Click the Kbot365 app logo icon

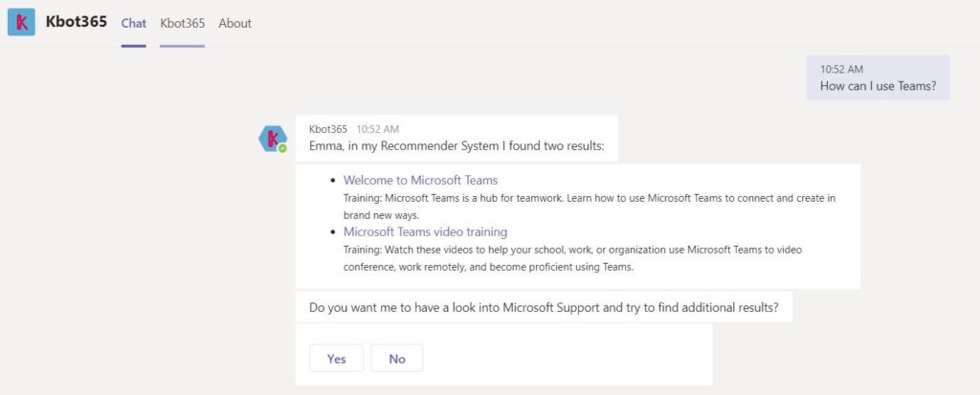21,22
